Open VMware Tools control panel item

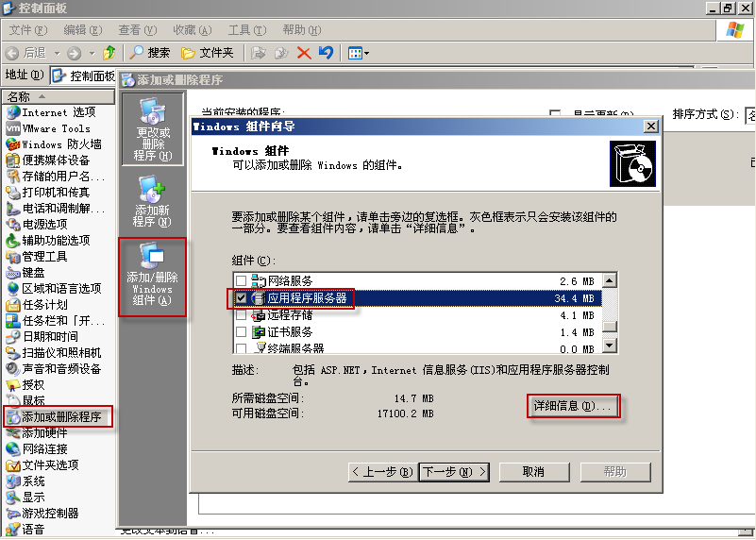pyautogui.click(x=48, y=128)
